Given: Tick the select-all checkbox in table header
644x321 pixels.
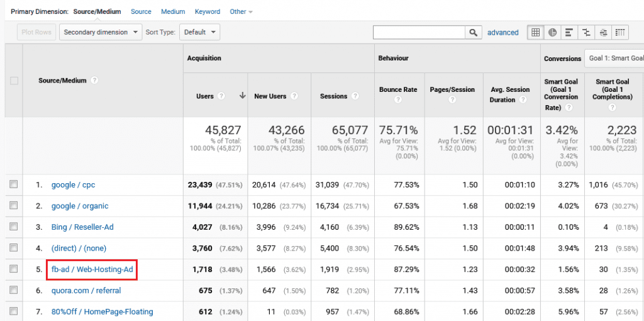Looking at the screenshot, I should pos(14,81).
